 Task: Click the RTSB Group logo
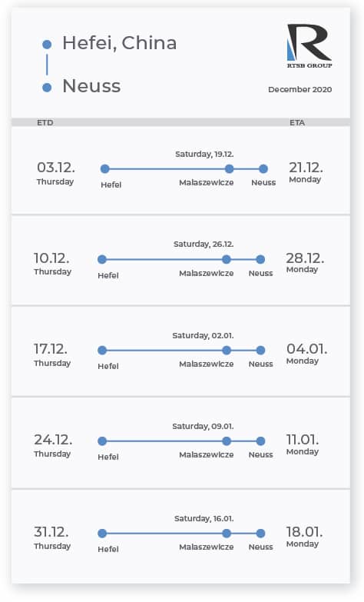(x=309, y=46)
